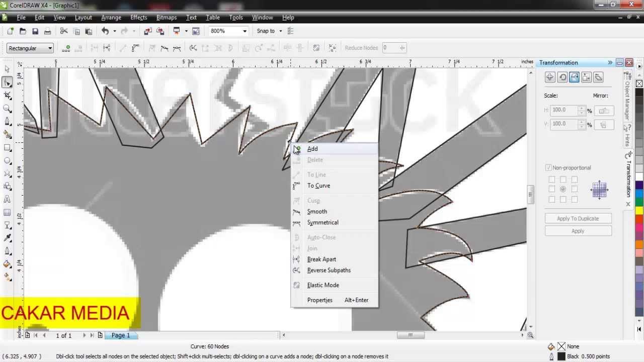Image resolution: width=644 pixels, height=362 pixels.
Task: Open the 800% zoom level dropdown
Action: [x=245, y=31]
